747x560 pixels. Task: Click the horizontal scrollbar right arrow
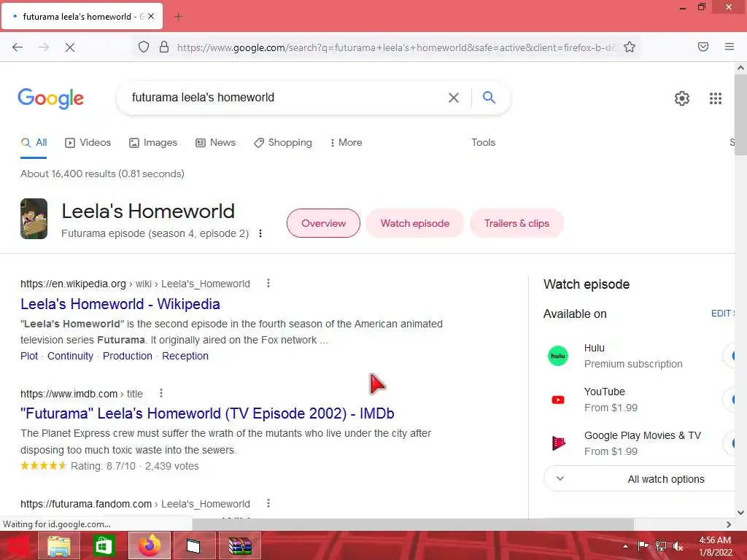729,524
